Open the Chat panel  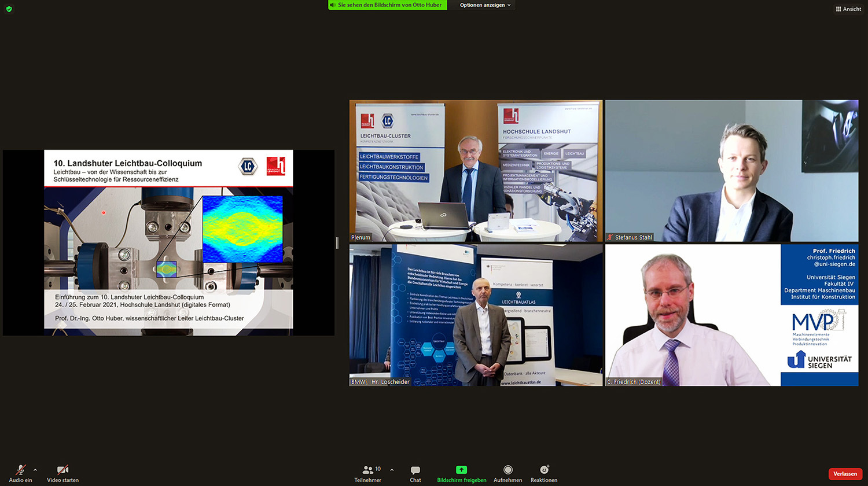click(415, 470)
